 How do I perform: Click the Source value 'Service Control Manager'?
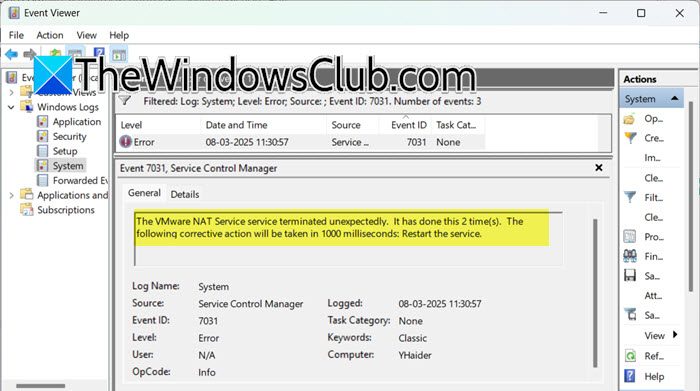coord(250,304)
